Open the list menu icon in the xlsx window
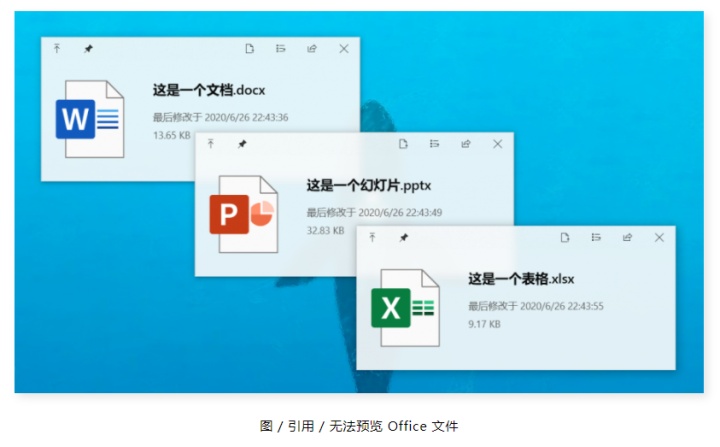 pos(596,237)
